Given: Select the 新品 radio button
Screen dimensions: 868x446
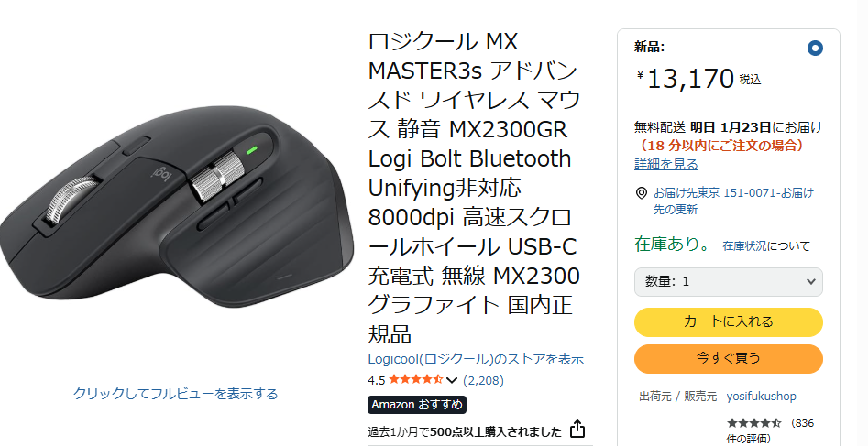Looking at the screenshot, I should pos(815,49).
